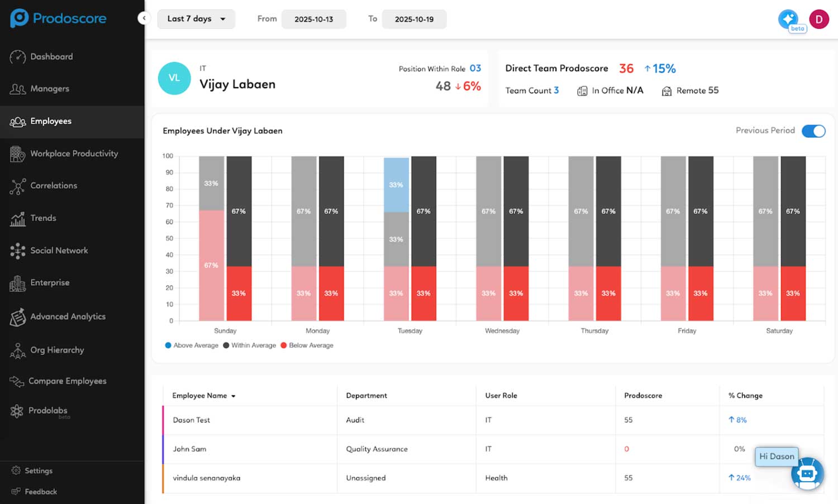The image size is (838, 504).
Task: Toggle Below Average legend item
Action: (307, 345)
